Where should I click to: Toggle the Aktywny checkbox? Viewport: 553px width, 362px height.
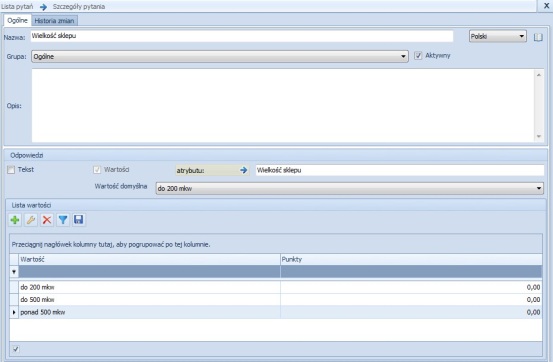pos(418,55)
